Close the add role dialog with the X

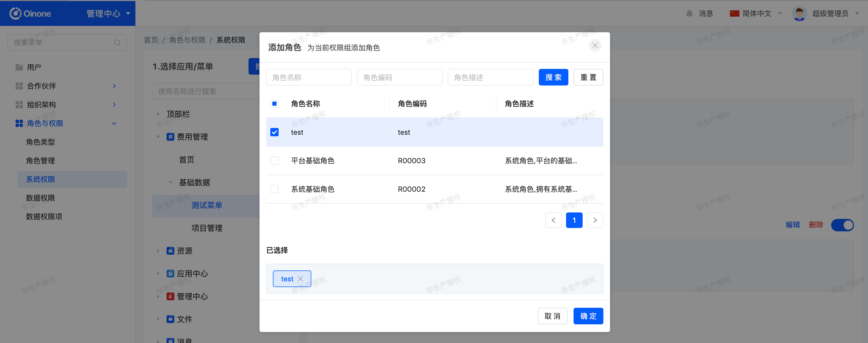coord(595,45)
